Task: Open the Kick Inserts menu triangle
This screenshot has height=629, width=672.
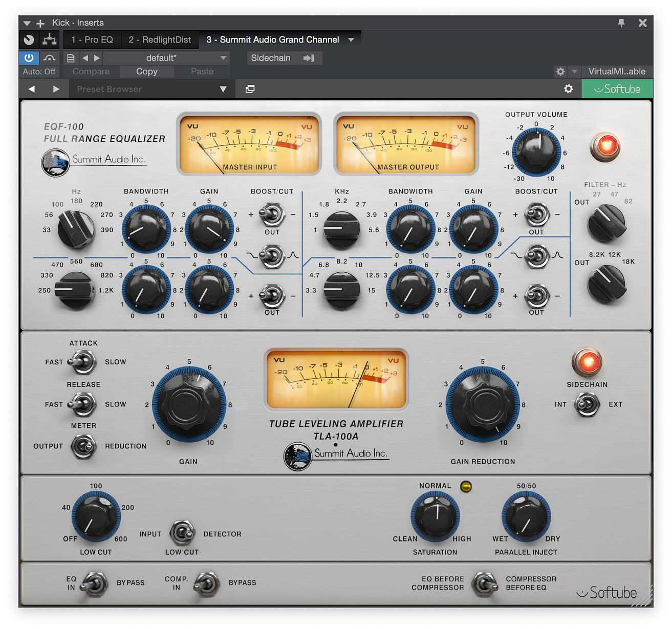Action: [27, 23]
